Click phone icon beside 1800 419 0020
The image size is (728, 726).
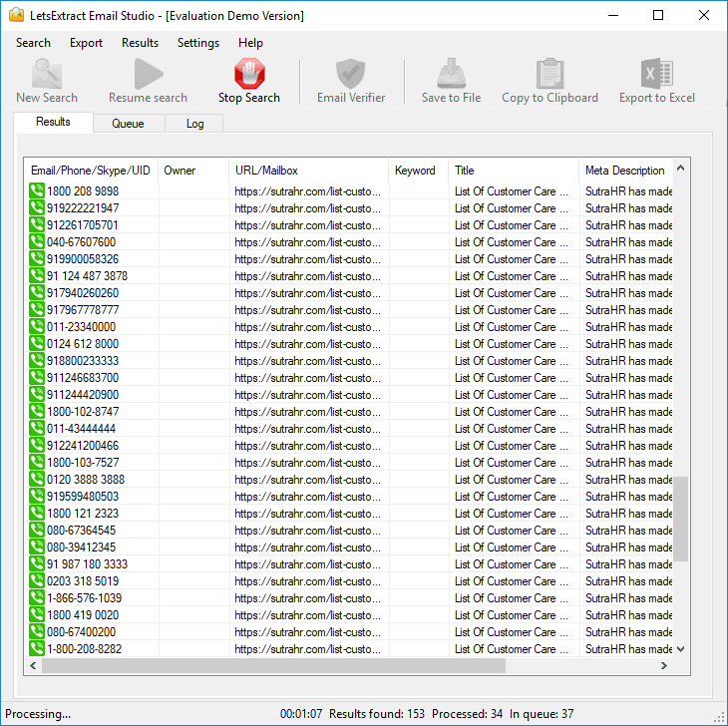[x=37, y=614]
